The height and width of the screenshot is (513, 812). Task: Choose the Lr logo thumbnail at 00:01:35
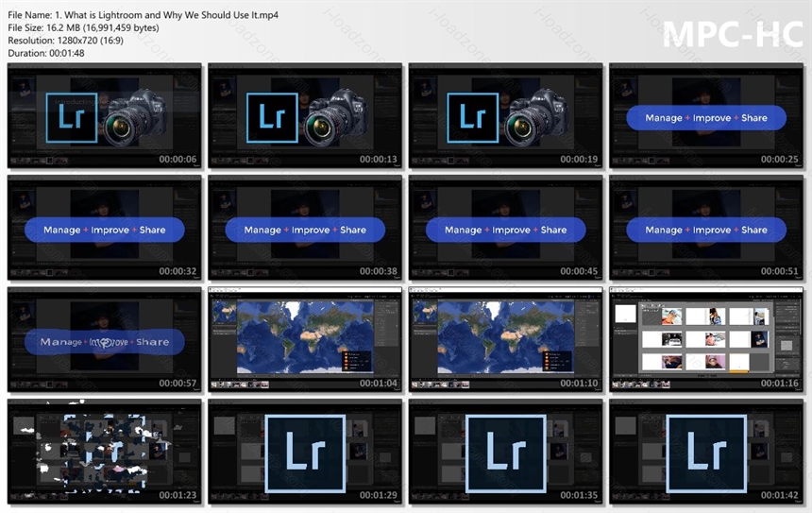(505, 452)
